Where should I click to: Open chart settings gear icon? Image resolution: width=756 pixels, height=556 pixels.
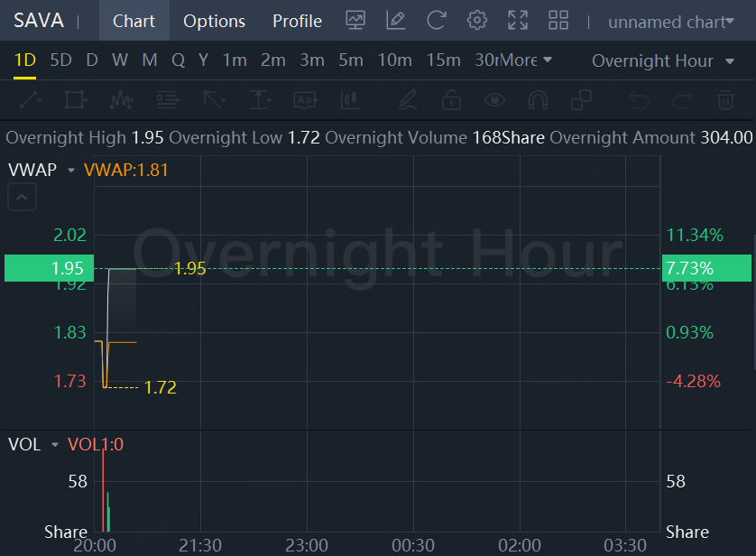477,21
